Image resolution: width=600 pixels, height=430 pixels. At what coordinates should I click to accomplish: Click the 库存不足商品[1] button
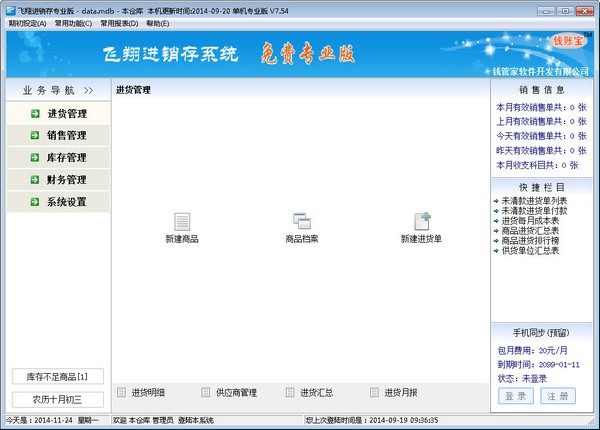[x=58, y=376]
